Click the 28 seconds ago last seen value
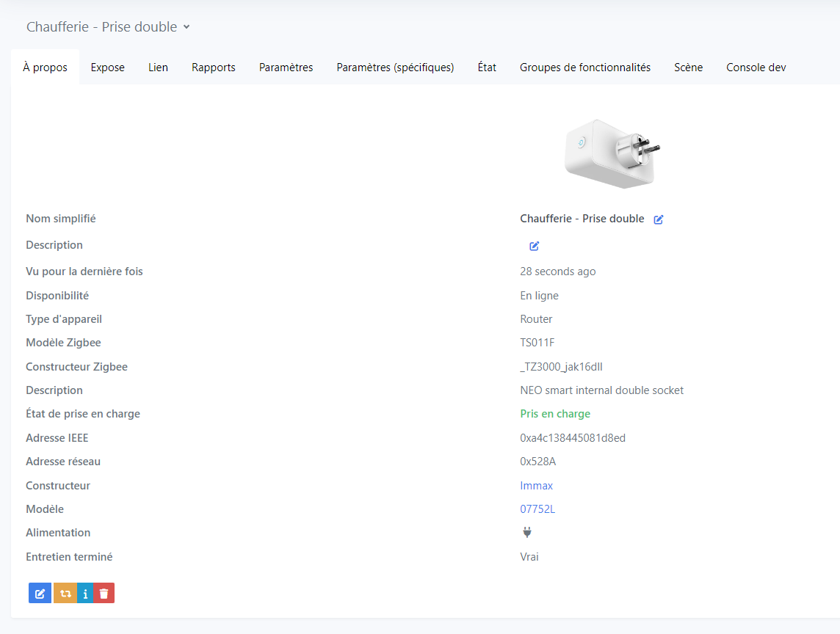Viewport: 840px width, 634px height. [558, 272]
